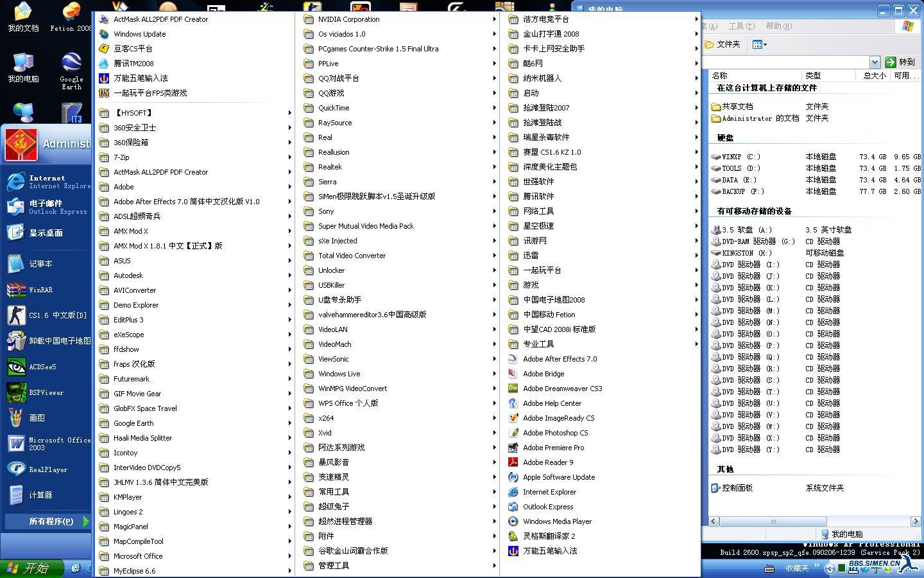
Task: Open 附件 accessories folder
Action: coord(400,536)
